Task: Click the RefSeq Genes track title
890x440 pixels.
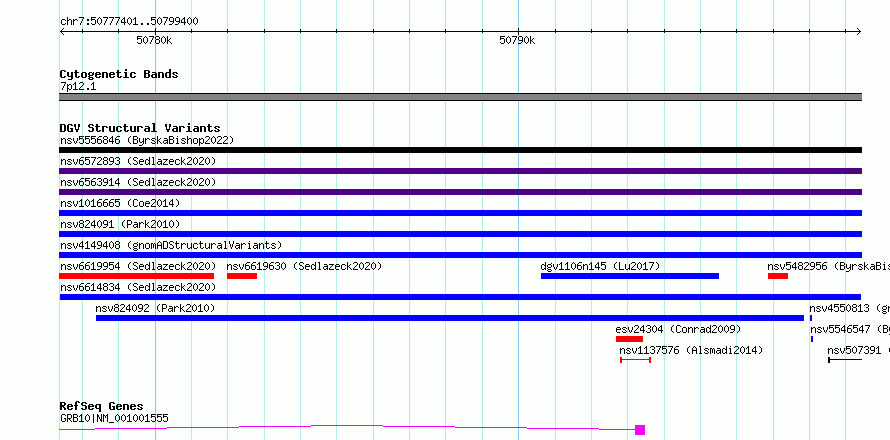Action: pos(101,406)
